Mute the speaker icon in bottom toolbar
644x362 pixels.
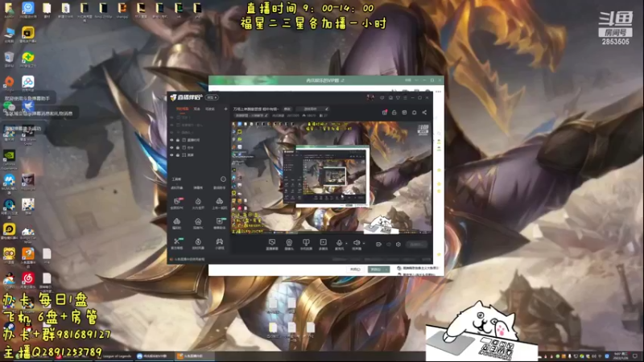click(356, 243)
